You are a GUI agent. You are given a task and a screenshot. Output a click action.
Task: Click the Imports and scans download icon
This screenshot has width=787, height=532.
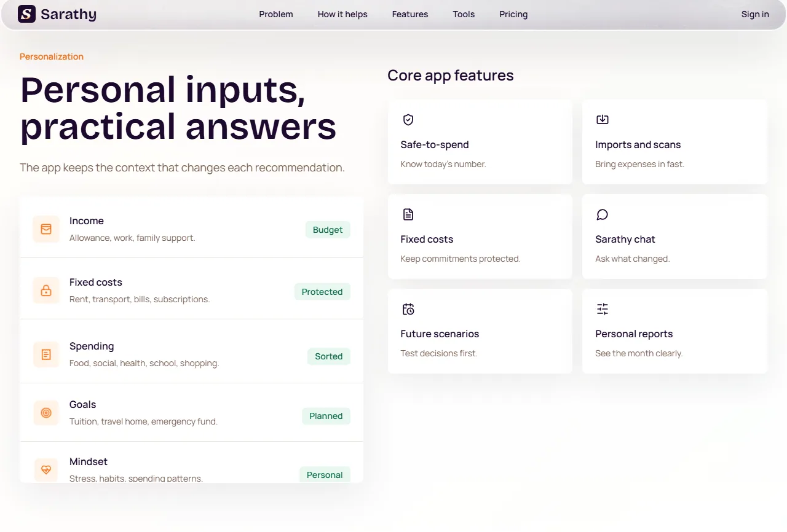(x=603, y=120)
